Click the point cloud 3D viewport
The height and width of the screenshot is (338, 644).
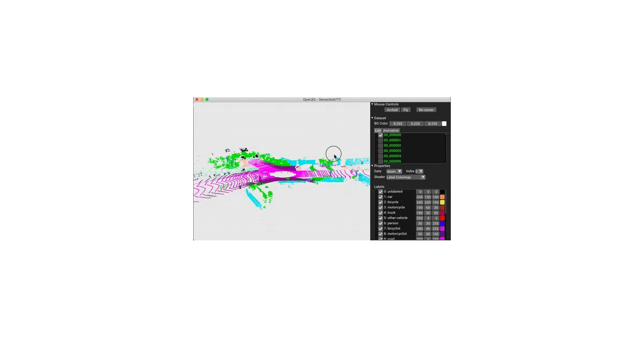pyautogui.click(x=282, y=171)
